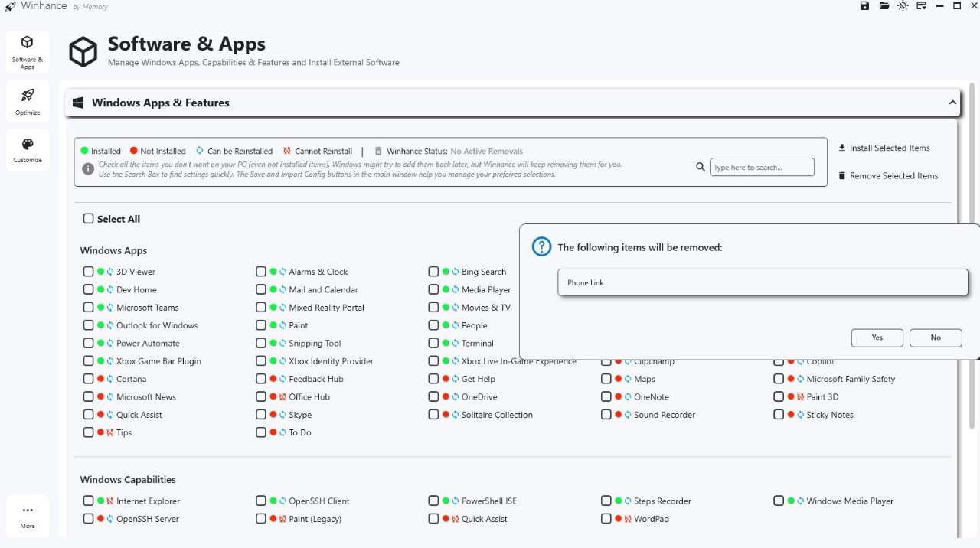Mark the PowerShell ISE checkbox

click(x=433, y=501)
